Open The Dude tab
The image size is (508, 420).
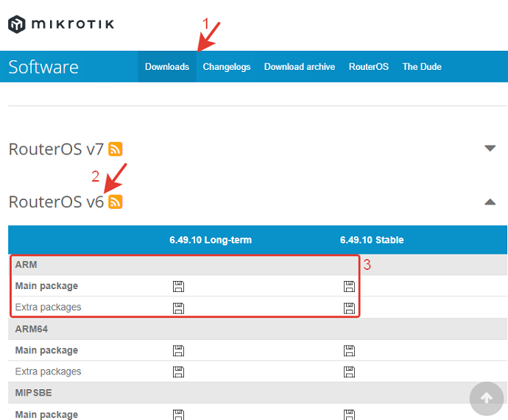click(x=422, y=67)
